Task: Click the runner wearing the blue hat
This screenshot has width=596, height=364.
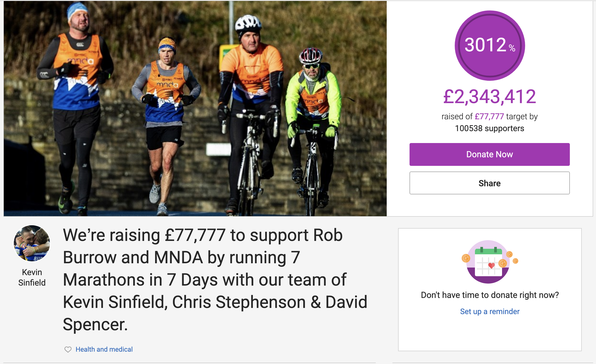Action: click(75, 97)
